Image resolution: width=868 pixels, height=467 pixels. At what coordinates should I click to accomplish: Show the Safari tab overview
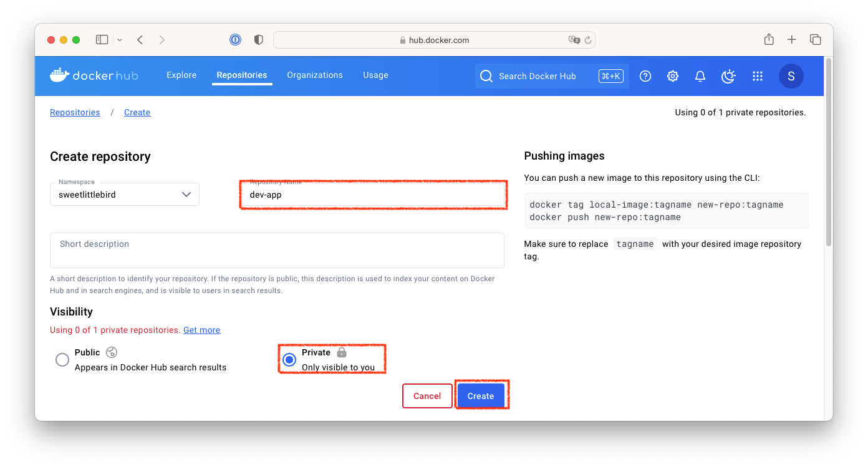(x=815, y=40)
